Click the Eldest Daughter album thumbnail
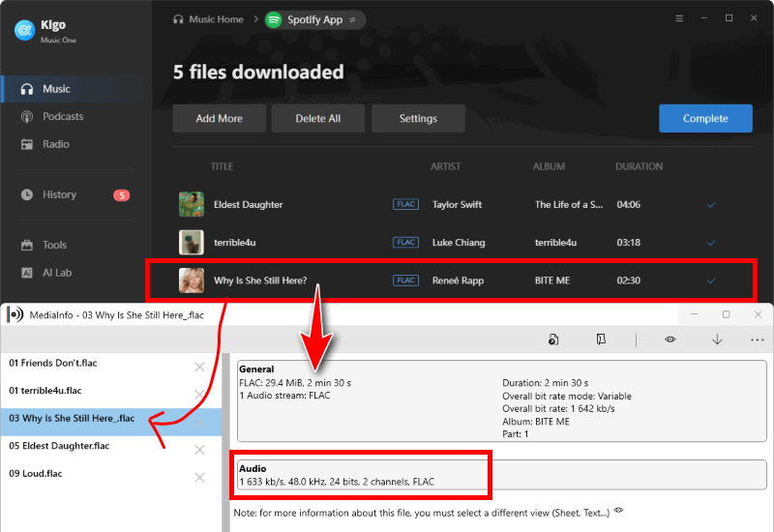774x532 pixels. (x=191, y=204)
